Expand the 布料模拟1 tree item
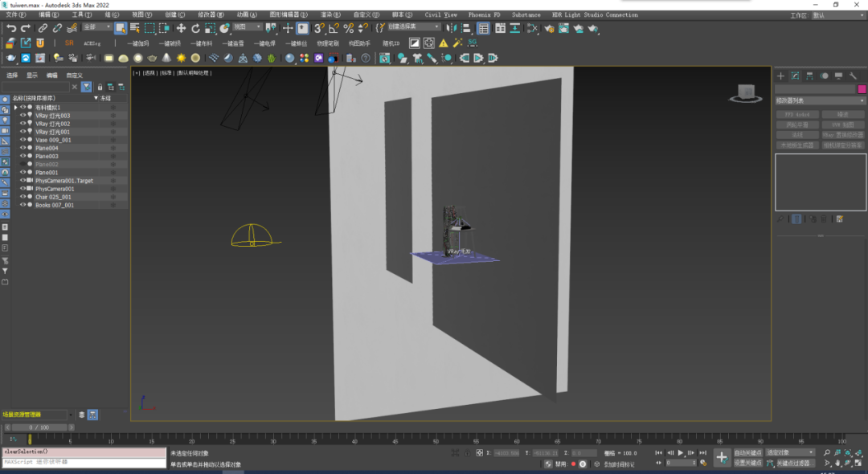 click(x=15, y=107)
